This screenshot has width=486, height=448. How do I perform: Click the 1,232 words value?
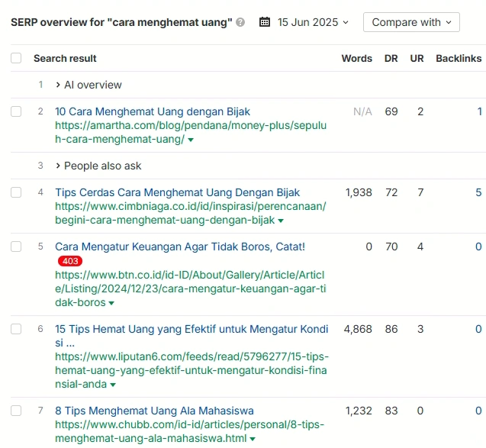(359, 411)
